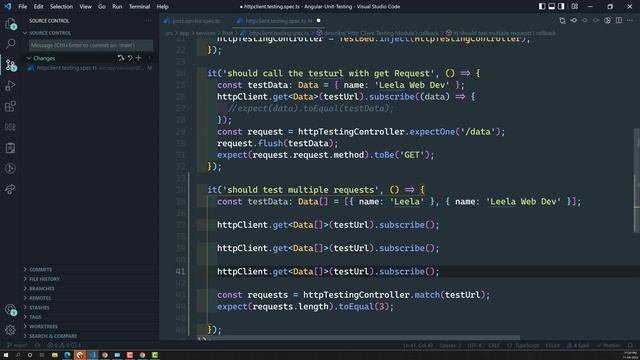This screenshot has height=360, width=640.
Task: Open the Go menu
Action: [102, 7]
